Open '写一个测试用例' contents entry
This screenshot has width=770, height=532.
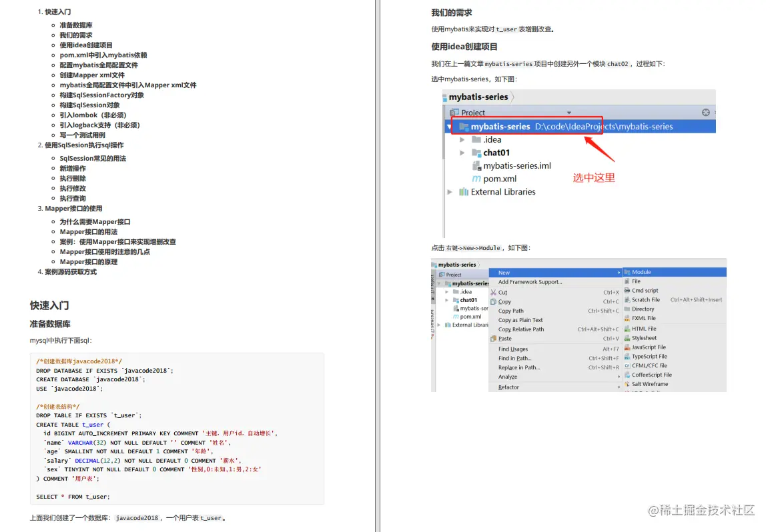click(x=83, y=135)
